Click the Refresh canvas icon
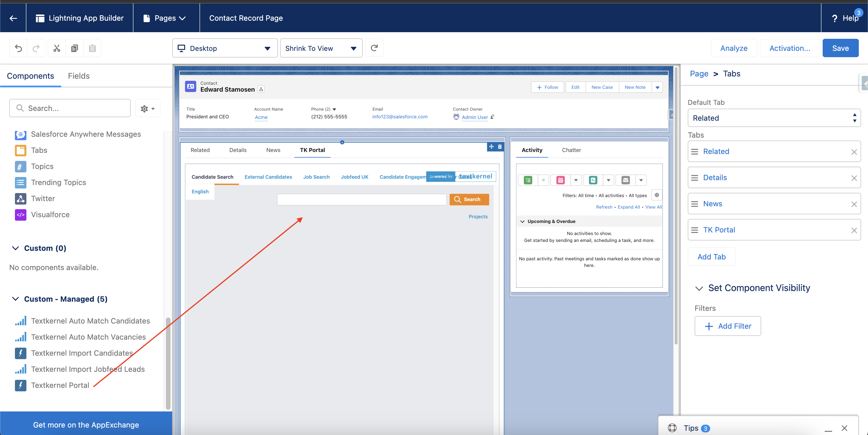Image resolution: width=868 pixels, height=435 pixels. pos(374,48)
